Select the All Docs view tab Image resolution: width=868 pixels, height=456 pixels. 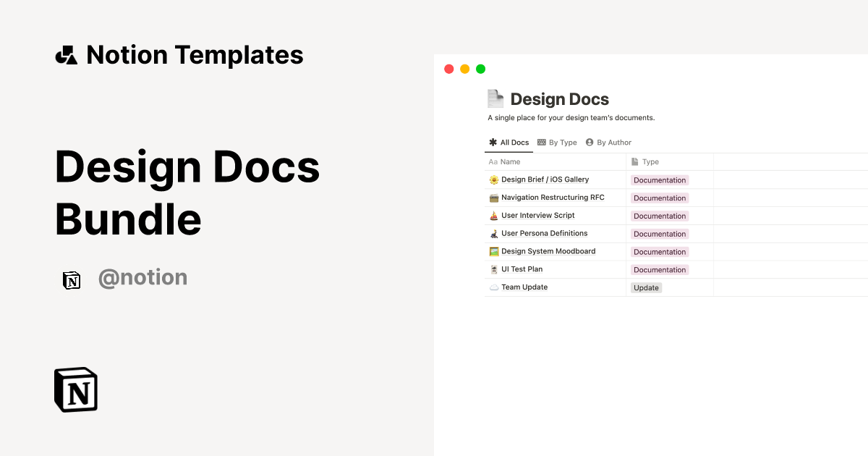(509, 142)
